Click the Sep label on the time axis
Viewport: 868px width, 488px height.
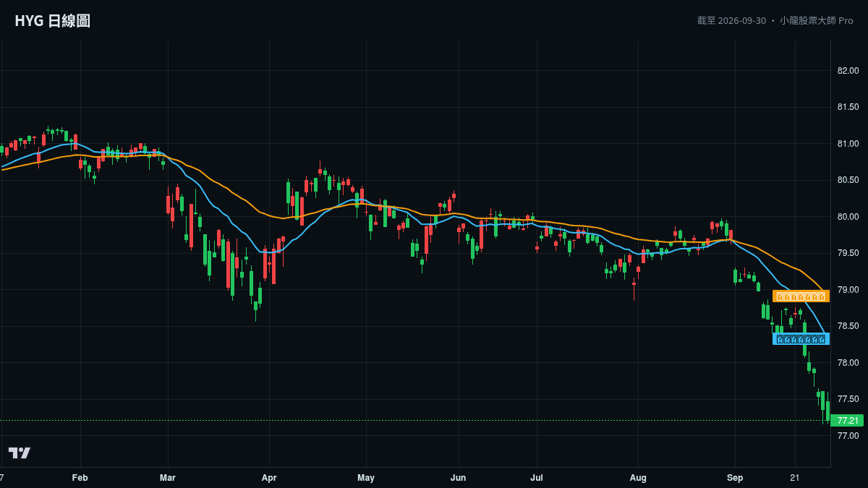[735, 478]
